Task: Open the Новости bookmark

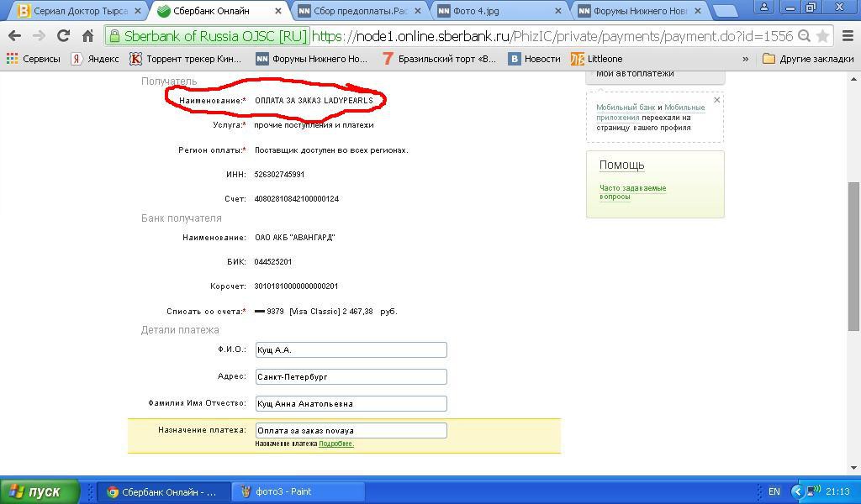Action: 534,59
